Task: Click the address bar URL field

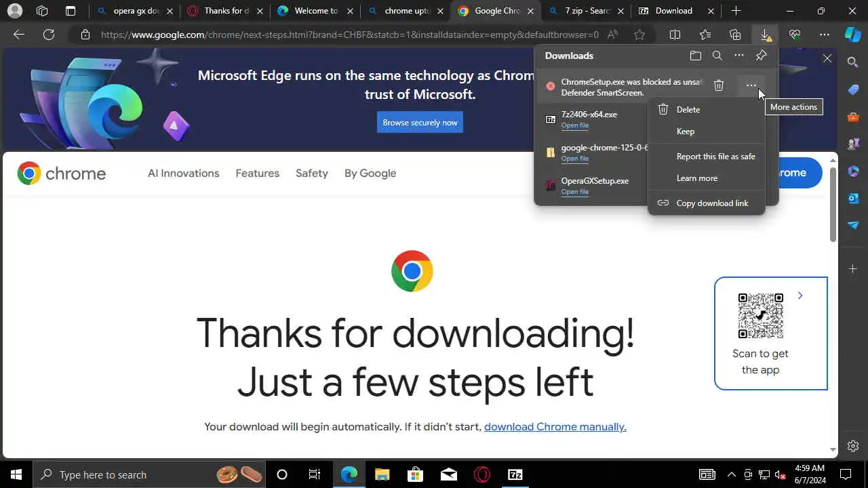Action: point(349,35)
